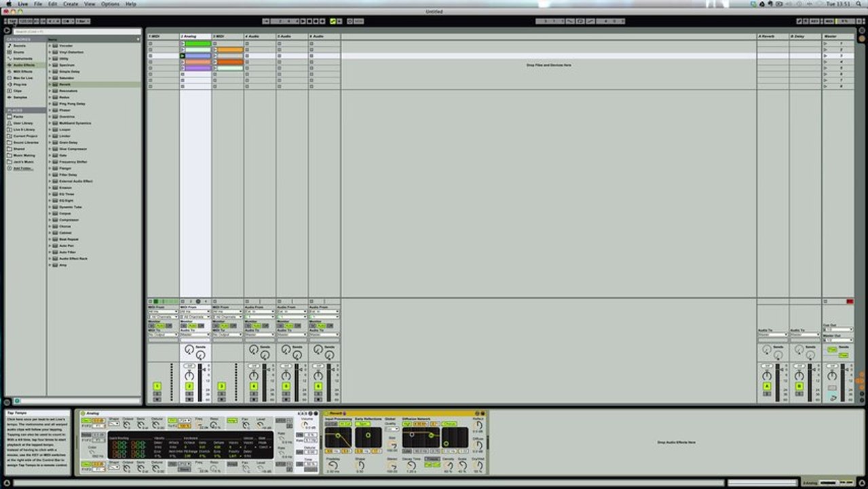Expand Audio Effect Rack in browser
Image resolution: width=868 pixels, height=489 pixels.
point(50,259)
